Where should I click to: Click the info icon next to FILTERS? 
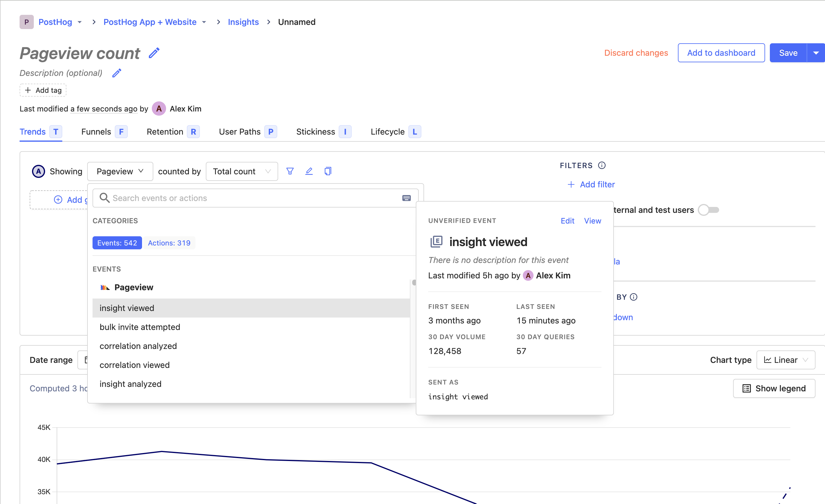[x=602, y=165]
